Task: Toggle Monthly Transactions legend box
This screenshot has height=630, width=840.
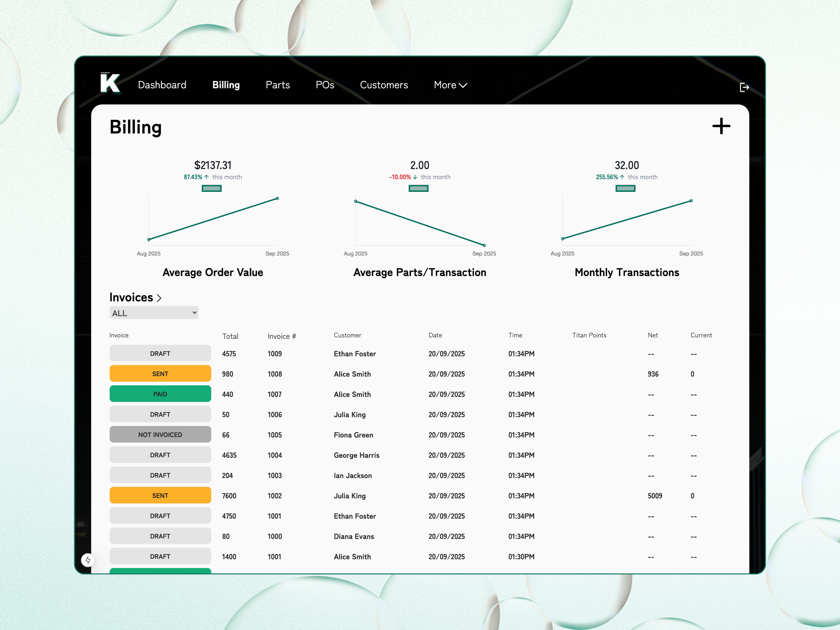Action: [625, 188]
